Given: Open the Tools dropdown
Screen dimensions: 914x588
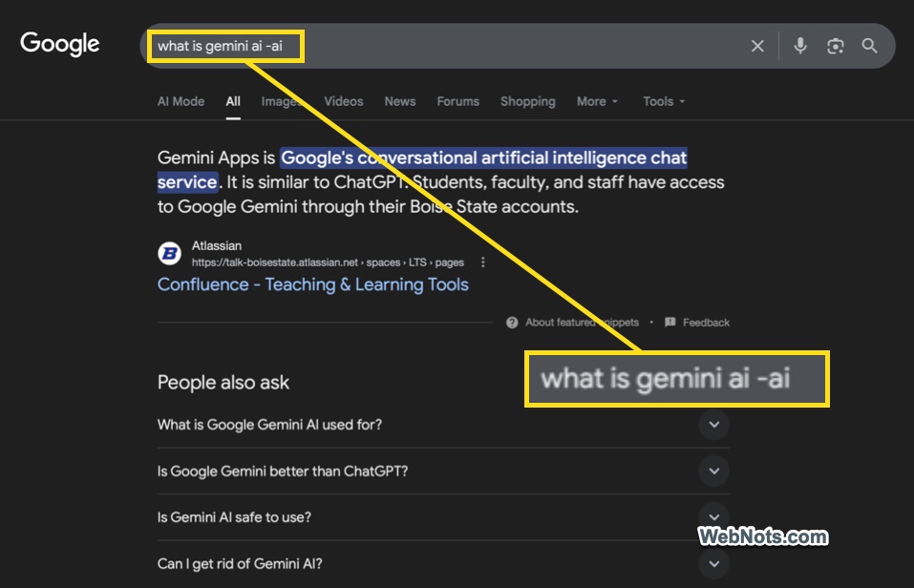Looking at the screenshot, I should point(664,101).
